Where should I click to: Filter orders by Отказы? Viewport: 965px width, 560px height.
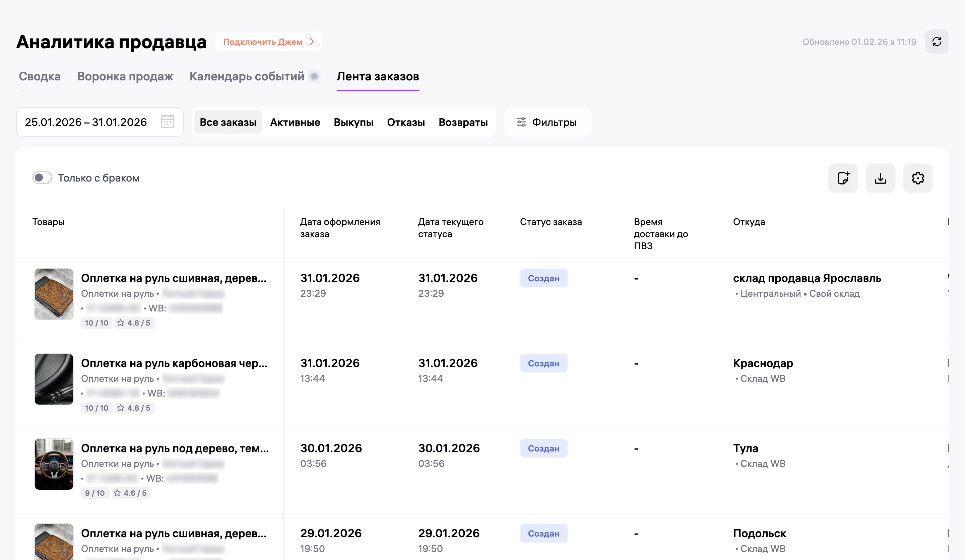coord(406,122)
